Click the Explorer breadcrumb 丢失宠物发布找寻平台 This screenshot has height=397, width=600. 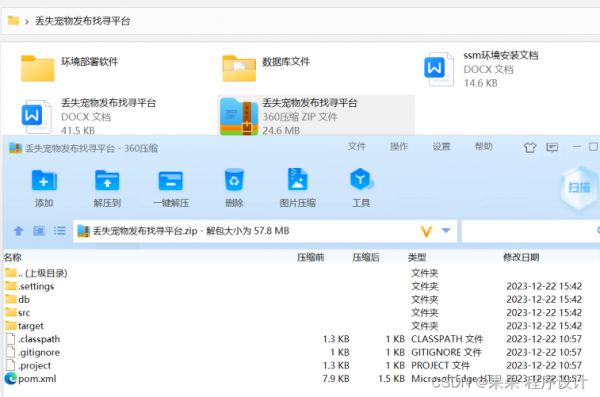(83, 21)
